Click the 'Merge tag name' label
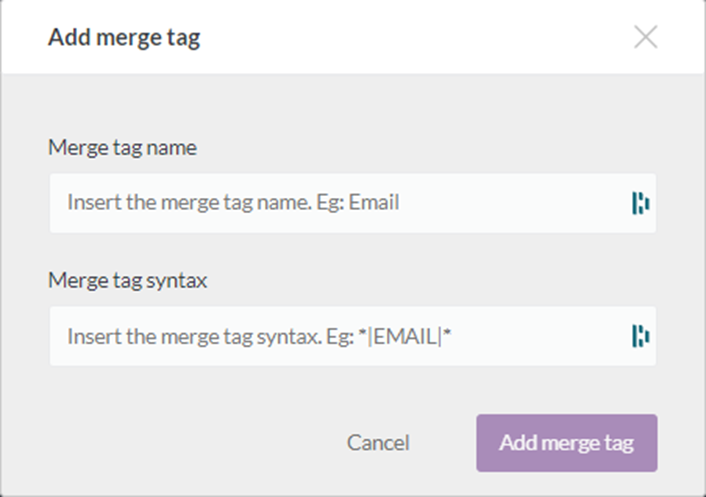706x497 pixels. click(x=122, y=148)
